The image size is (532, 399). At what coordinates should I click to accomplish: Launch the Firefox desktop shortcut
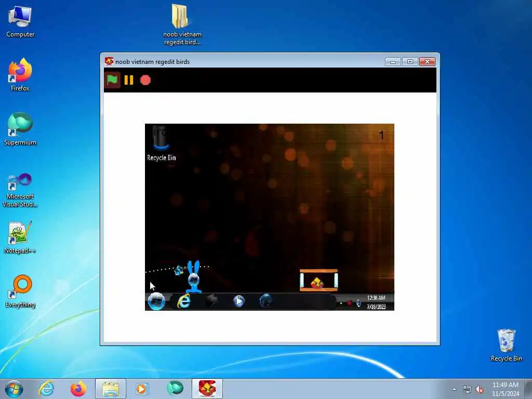[20, 75]
